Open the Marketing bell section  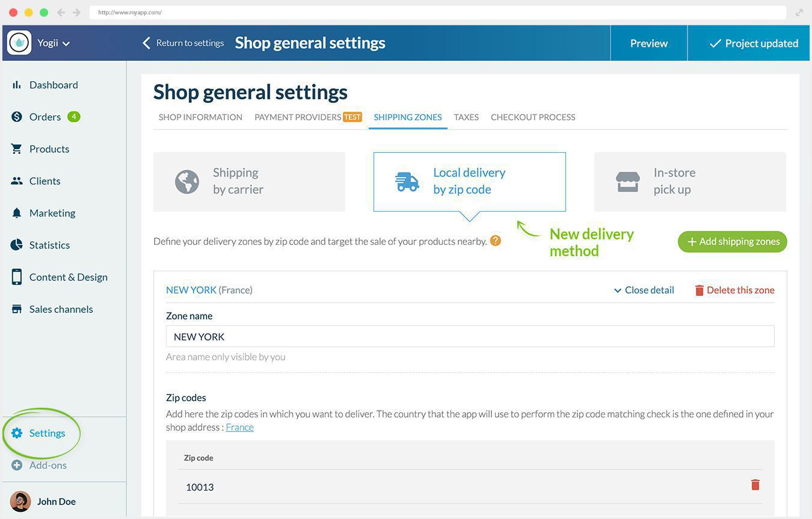click(x=52, y=212)
